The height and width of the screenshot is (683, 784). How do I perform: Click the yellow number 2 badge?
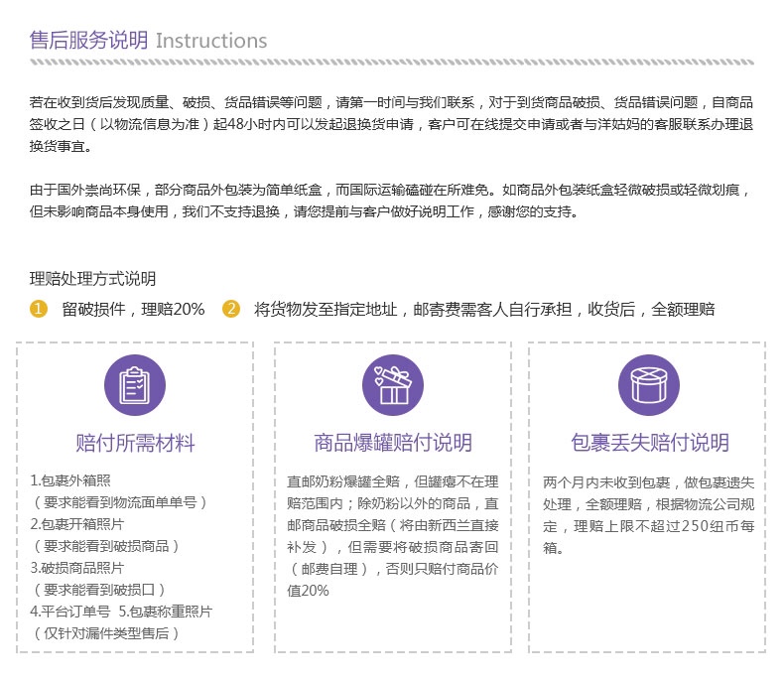231,309
